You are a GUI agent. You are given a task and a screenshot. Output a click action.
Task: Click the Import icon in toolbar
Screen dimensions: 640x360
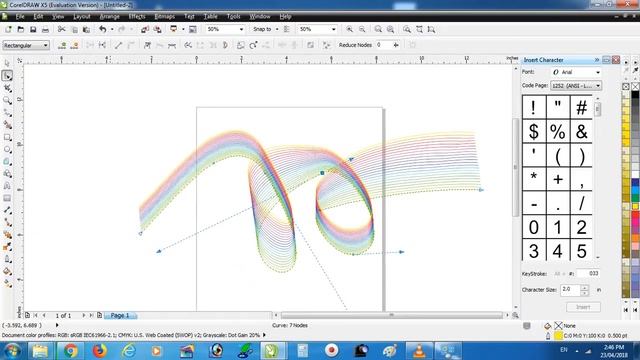[145, 29]
